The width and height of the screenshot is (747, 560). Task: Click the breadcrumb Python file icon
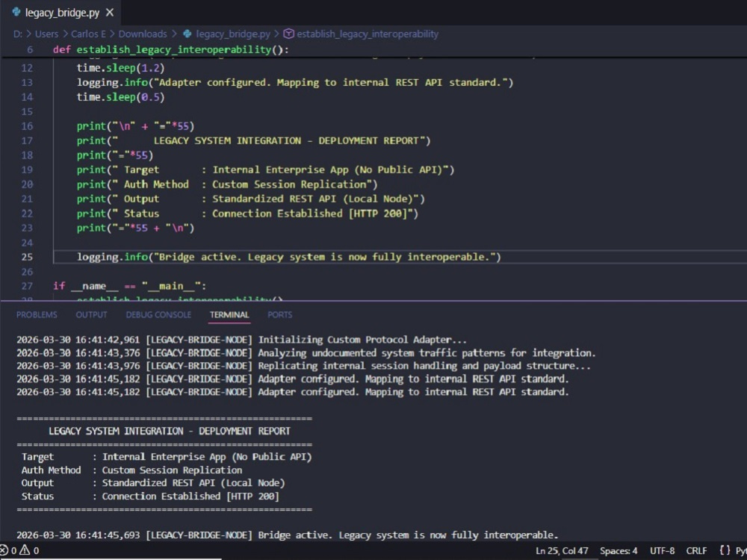[x=187, y=34]
